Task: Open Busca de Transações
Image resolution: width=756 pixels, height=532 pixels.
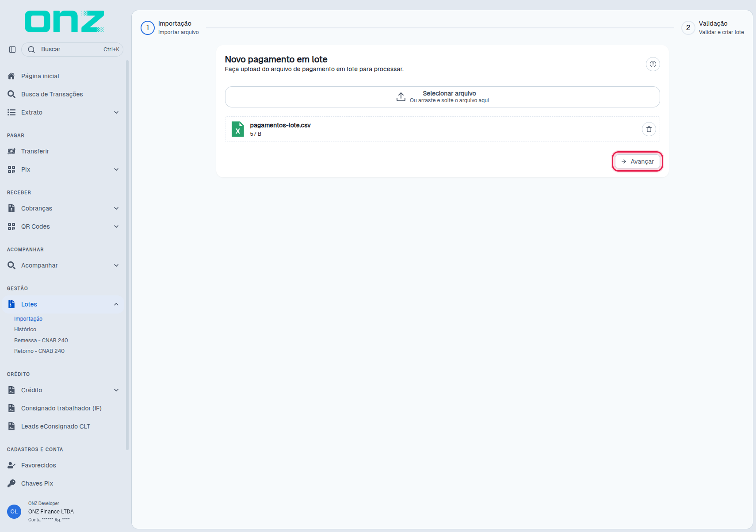Action: tap(52, 94)
